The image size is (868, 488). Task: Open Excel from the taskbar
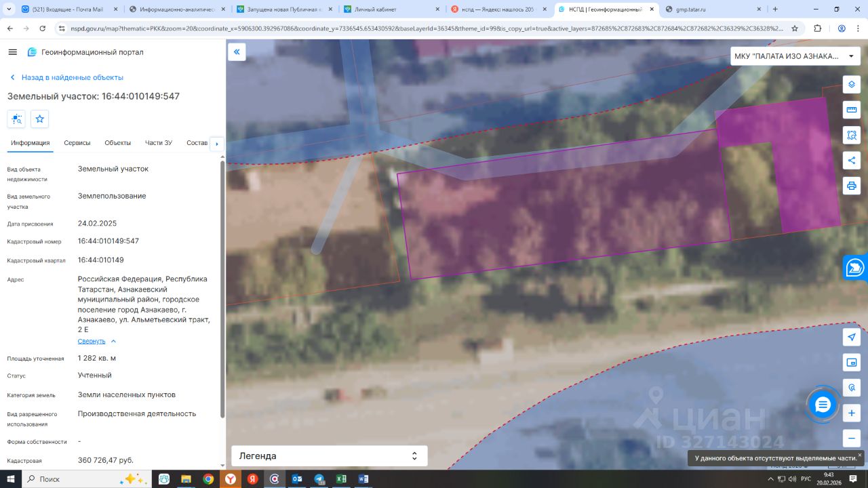click(341, 479)
